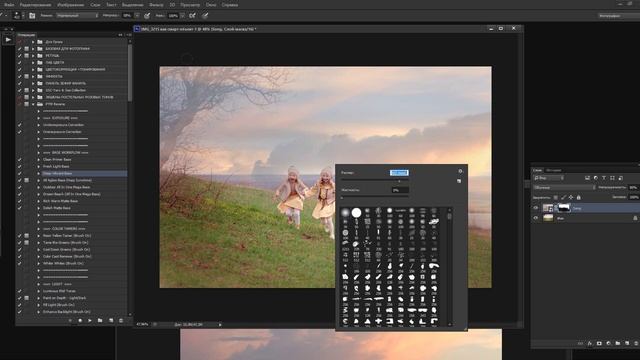Viewport: 640px width, 360px height.
Task: Expand Whiter Whites (Brush On) action
Action: coord(39,264)
